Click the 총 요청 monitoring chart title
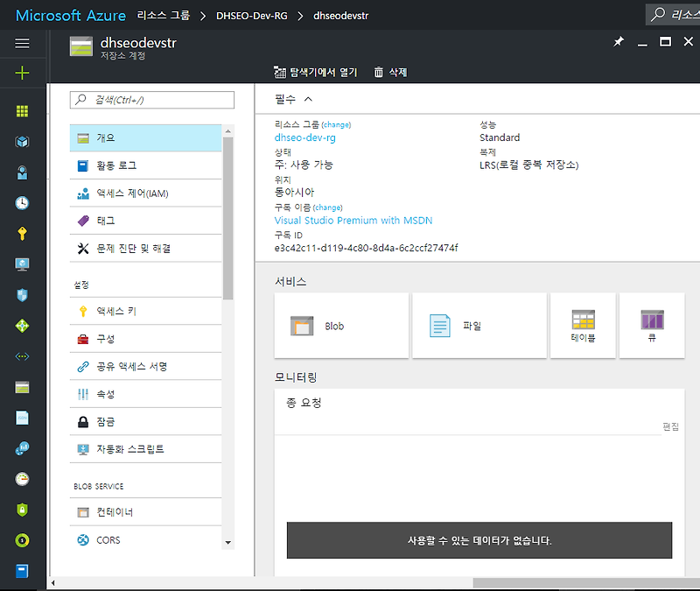 click(x=304, y=403)
